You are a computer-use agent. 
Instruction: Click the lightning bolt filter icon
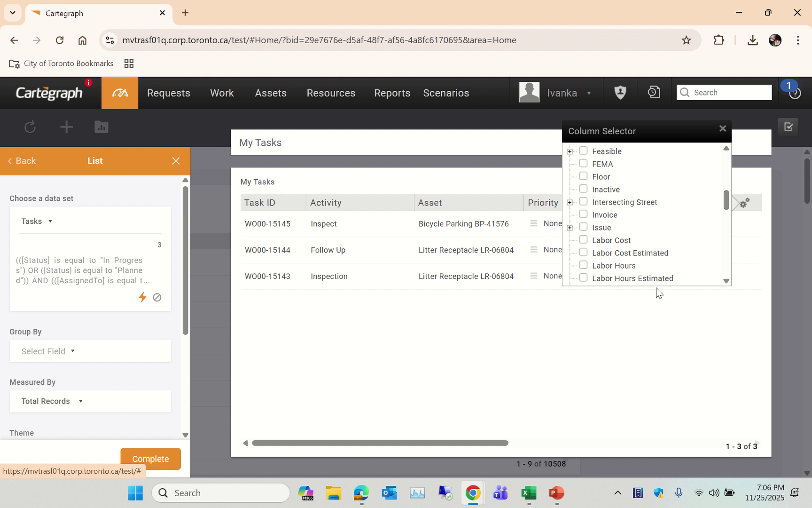tap(142, 297)
